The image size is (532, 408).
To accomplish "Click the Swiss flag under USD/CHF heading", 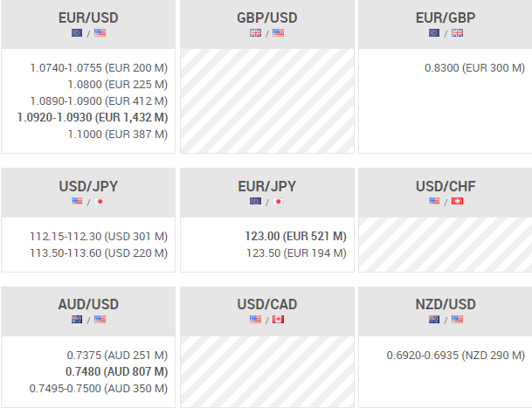I will tap(457, 202).
